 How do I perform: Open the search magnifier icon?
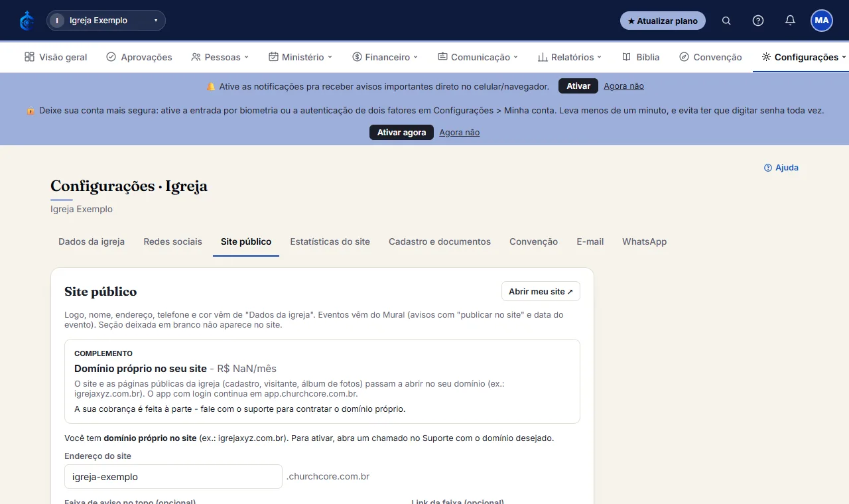(x=726, y=21)
